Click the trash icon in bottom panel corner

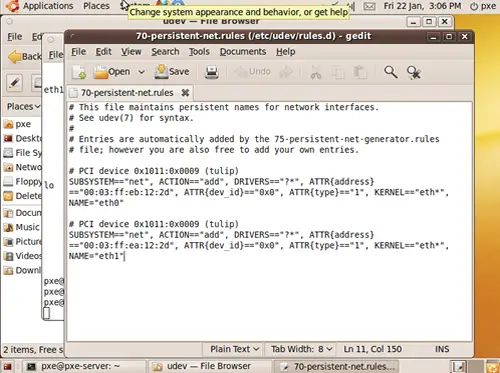click(x=492, y=367)
